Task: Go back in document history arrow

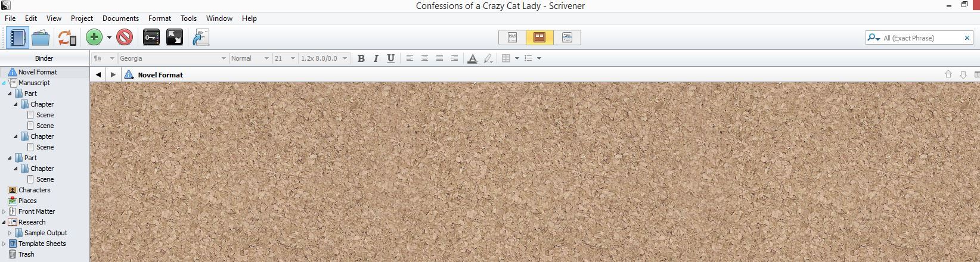Action: [x=98, y=75]
